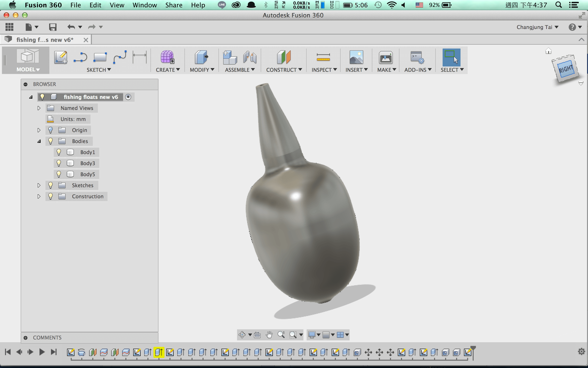Open the Window menu

point(144,5)
